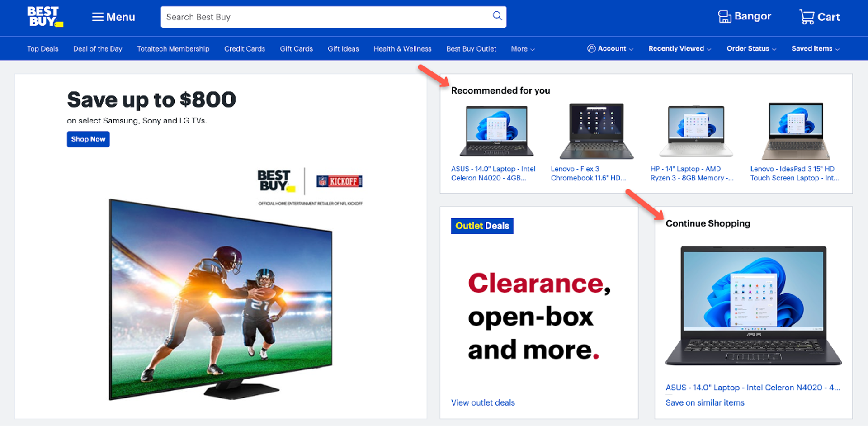Click Clearance, open-box and more banner

[539, 316]
